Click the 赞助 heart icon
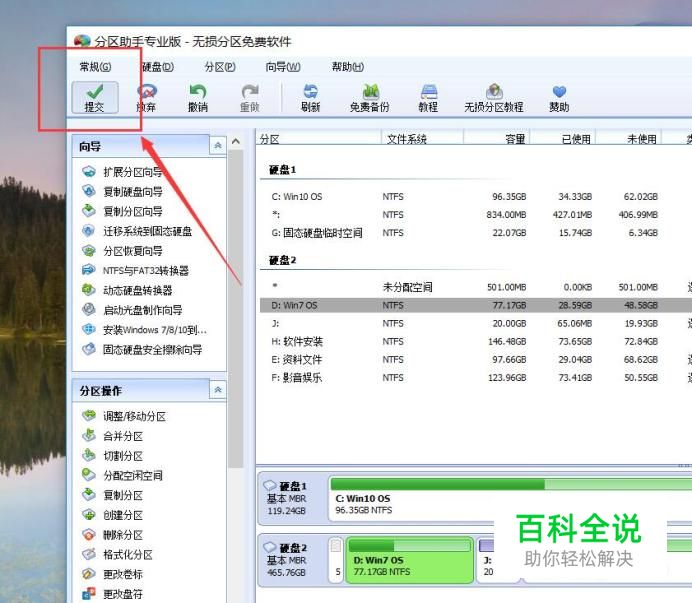The width and height of the screenshot is (692, 603). pyautogui.click(x=559, y=92)
